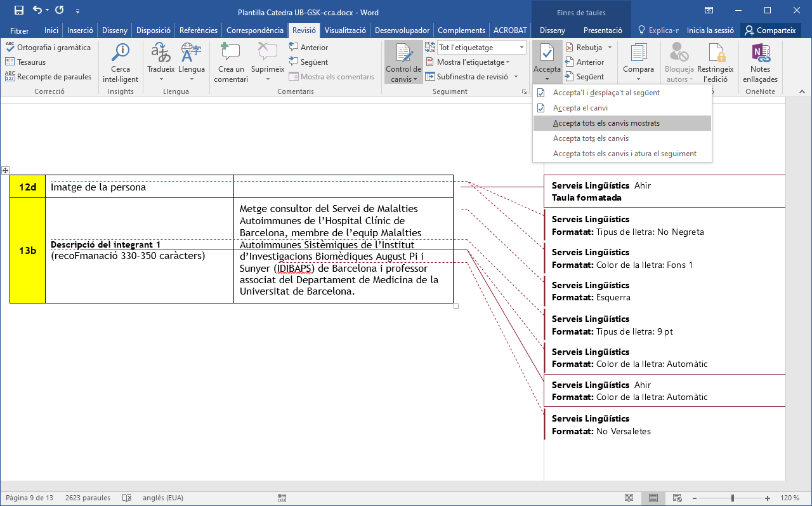Click Crea un comentari icon
This screenshot has height=506, width=812.
[x=230, y=54]
